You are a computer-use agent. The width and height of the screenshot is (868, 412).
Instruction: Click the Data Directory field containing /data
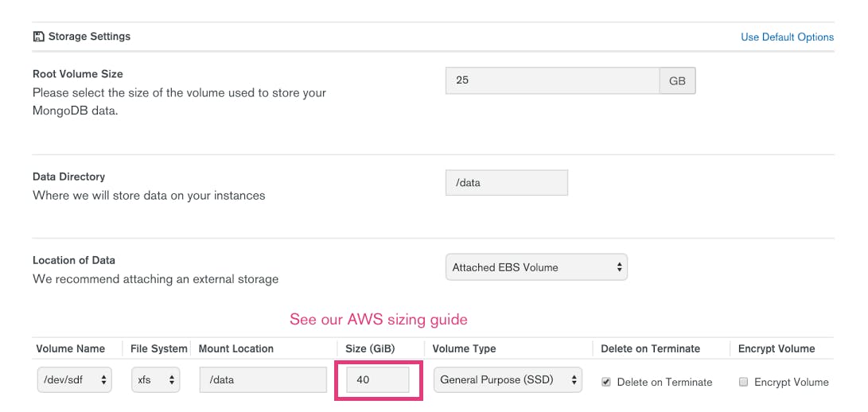[x=507, y=183]
